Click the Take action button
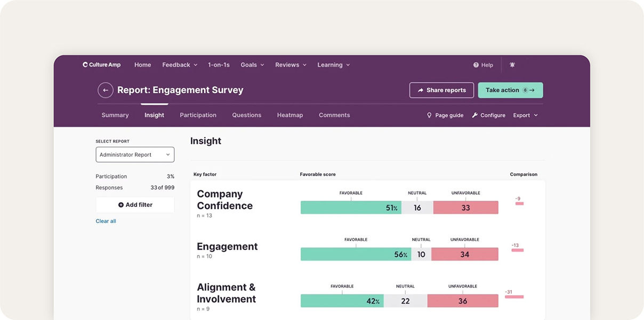The width and height of the screenshot is (644, 320). (510, 90)
